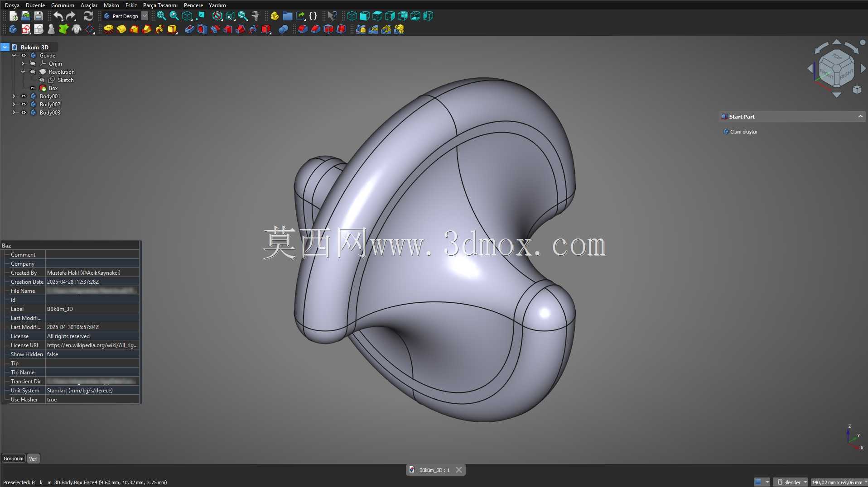Refresh and recompute the document
The height and width of the screenshot is (487, 868).
click(x=88, y=16)
